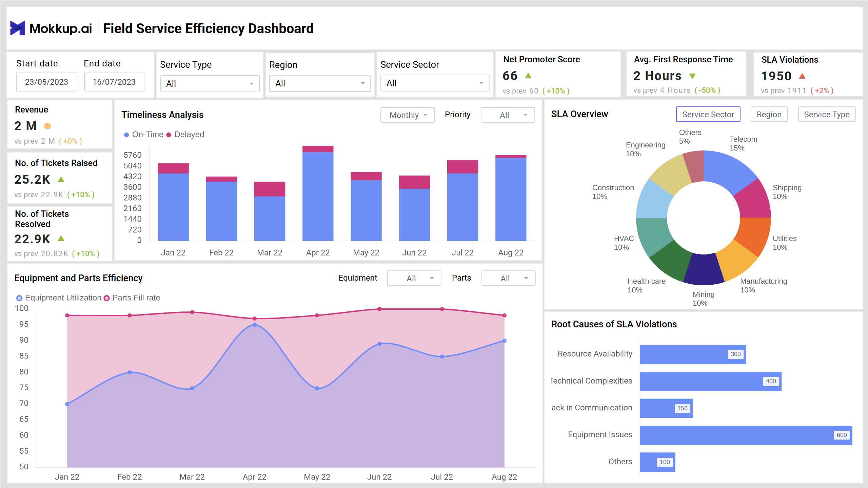
Task: Open the Service Type dropdown
Action: (210, 83)
